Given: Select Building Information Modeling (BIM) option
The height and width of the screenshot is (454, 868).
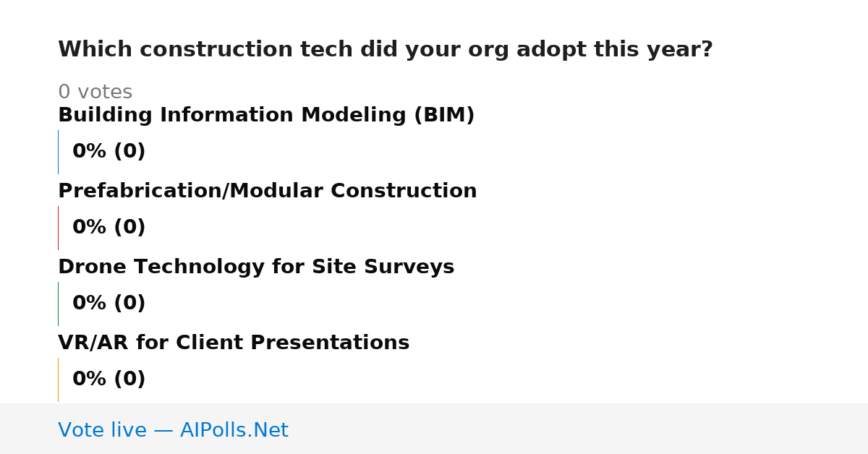Looking at the screenshot, I should pos(266,116).
